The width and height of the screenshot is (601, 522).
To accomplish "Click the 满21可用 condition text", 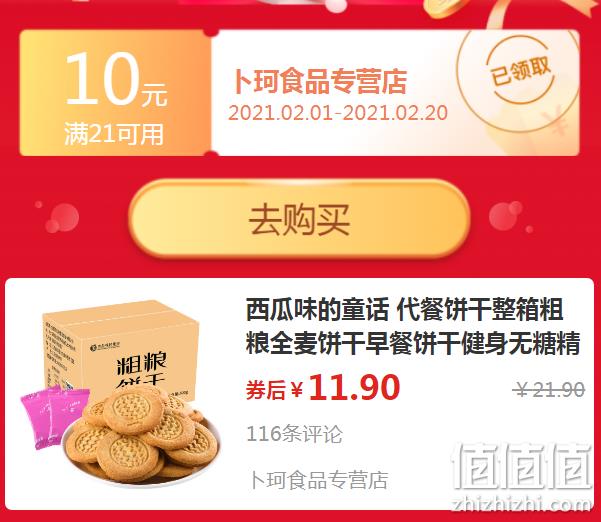I will 114,134.
